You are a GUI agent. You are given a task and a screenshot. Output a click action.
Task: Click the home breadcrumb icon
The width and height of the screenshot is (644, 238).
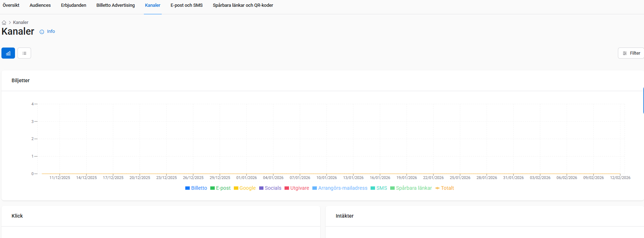pos(4,23)
